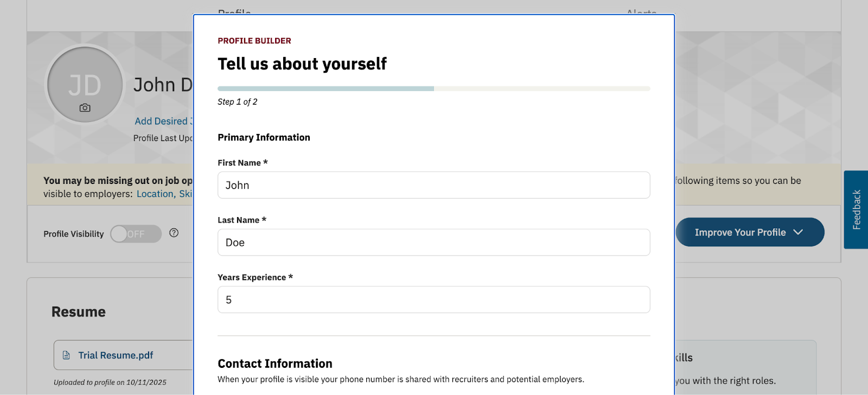Focus the First Name input field
This screenshot has width=868, height=395.
point(433,185)
